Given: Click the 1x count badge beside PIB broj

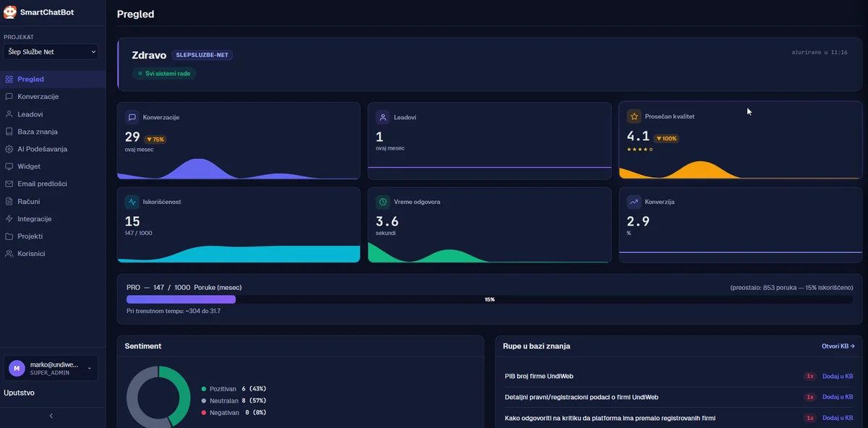Looking at the screenshot, I should (810, 376).
